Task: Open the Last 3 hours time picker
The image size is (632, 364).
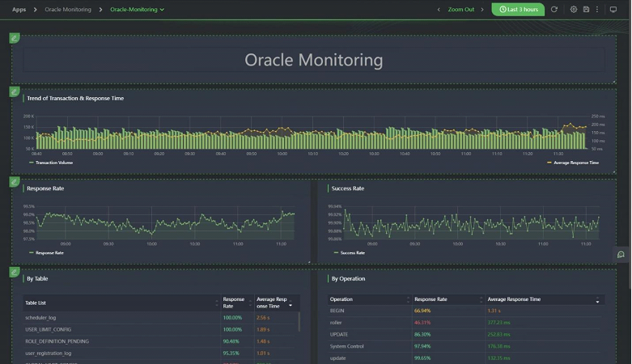Action: click(518, 10)
